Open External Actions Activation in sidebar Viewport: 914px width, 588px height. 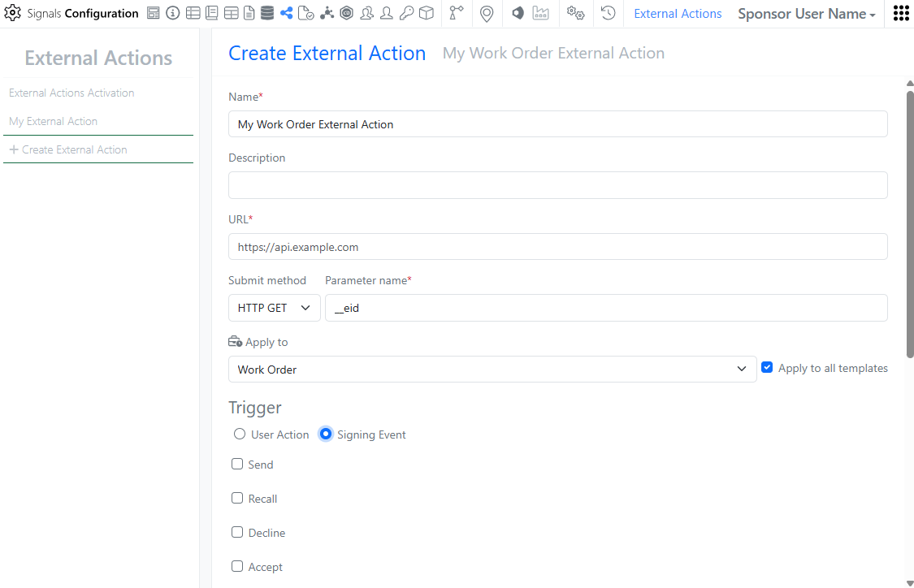71,93
